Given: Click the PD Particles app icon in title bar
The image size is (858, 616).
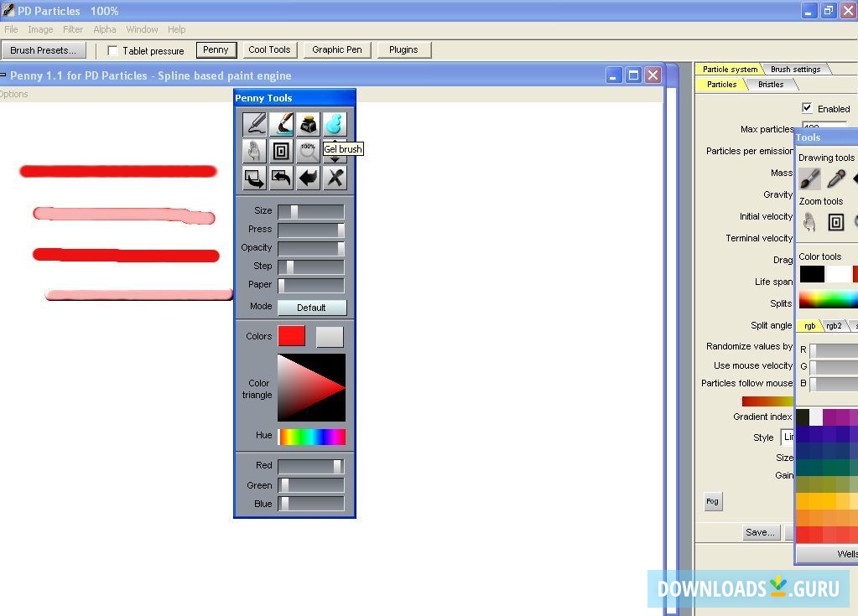Looking at the screenshot, I should click(x=8, y=10).
